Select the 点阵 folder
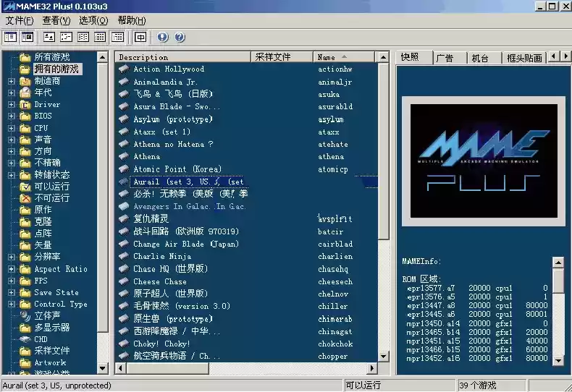The height and width of the screenshot is (392, 572). tap(43, 233)
